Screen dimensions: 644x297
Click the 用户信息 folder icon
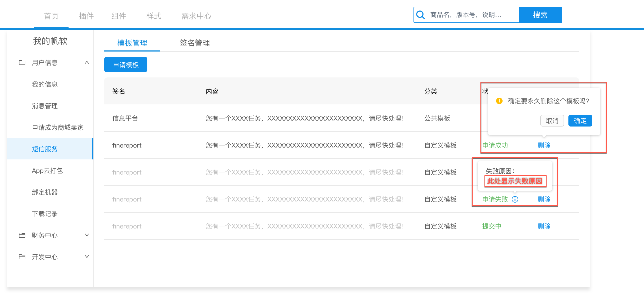tap(22, 63)
